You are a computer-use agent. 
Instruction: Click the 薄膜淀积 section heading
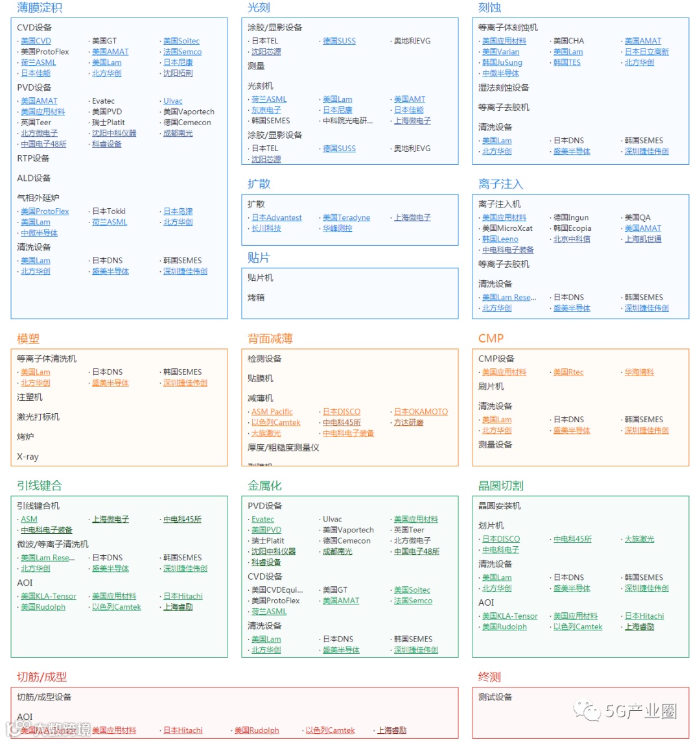[40, 8]
